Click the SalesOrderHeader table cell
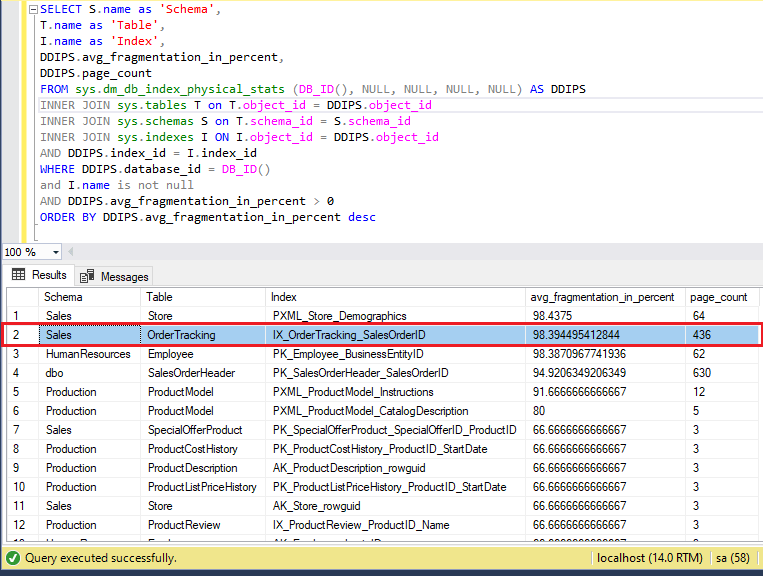 (x=203, y=373)
